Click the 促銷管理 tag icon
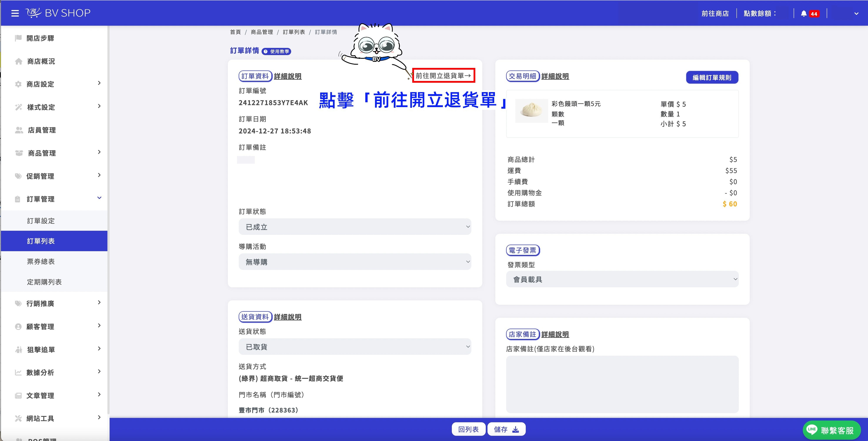868x441 pixels. click(x=18, y=176)
